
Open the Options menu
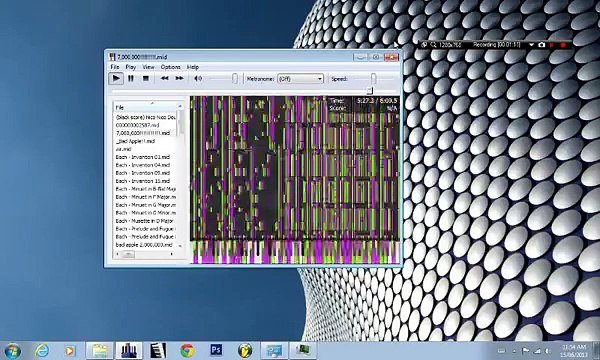(x=170, y=67)
